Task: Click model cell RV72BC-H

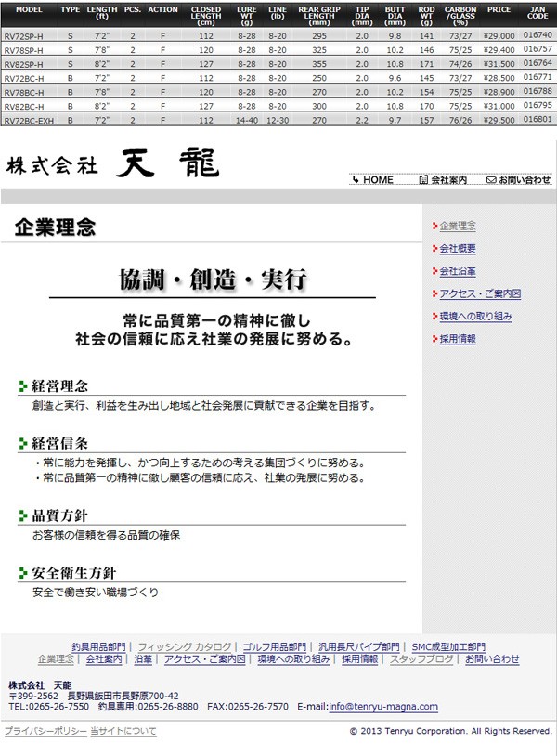Action: [x=23, y=78]
